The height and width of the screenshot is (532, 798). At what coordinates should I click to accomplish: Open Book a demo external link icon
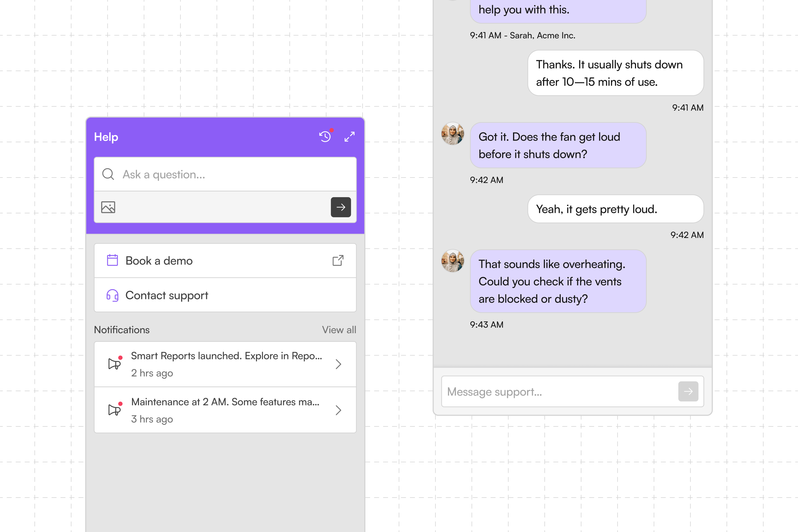tap(338, 260)
